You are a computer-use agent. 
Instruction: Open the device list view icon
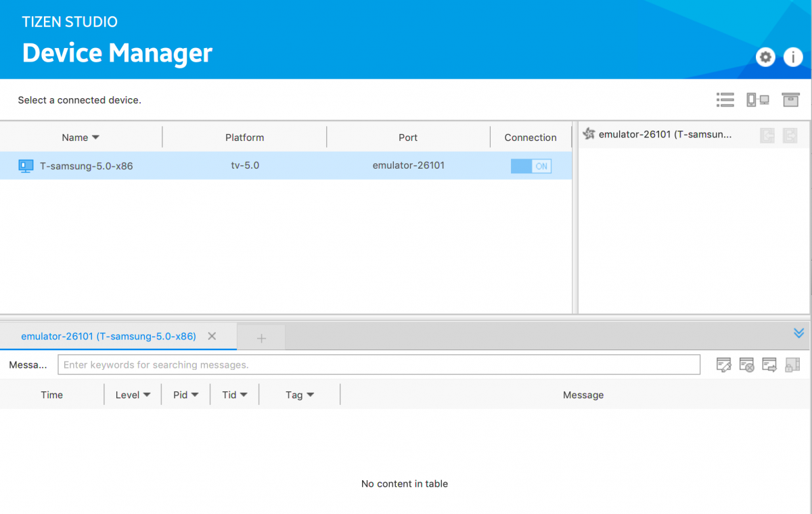click(x=725, y=100)
